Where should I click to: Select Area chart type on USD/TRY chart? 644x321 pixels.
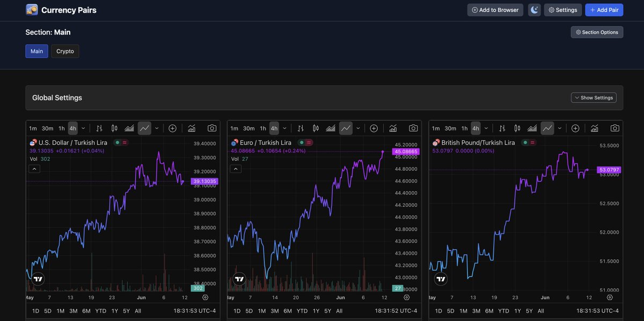[129, 128]
